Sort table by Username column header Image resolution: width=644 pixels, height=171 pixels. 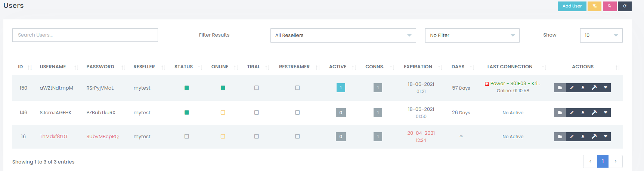(x=53, y=67)
